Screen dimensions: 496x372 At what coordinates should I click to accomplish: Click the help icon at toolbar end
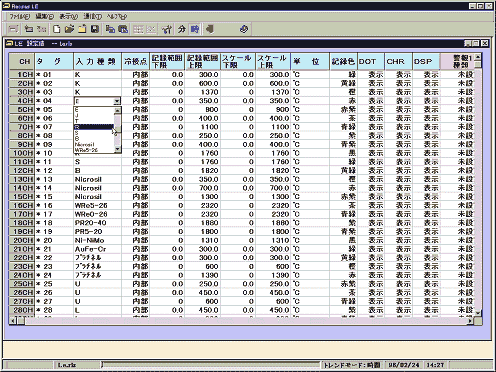244,29
